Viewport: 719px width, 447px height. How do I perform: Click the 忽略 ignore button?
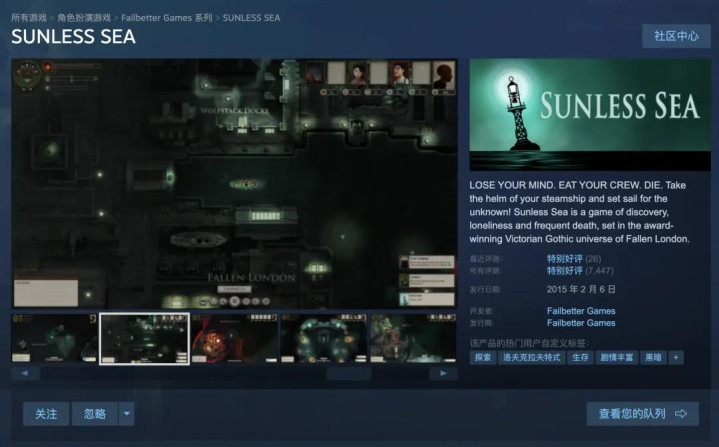(x=95, y=414)
